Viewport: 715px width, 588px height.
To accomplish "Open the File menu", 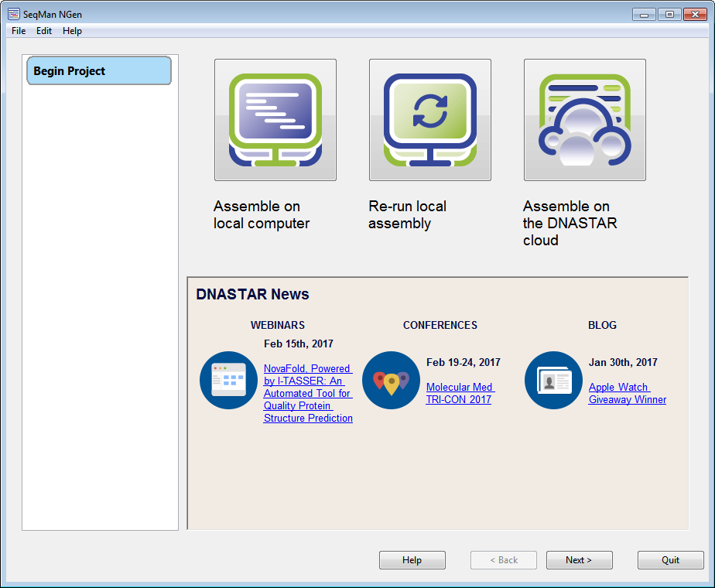I will click(x=19, y=31).
